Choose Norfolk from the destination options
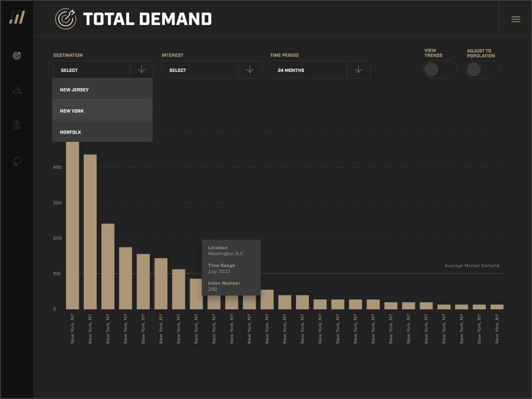532x399 pixels. coord(102,132)
